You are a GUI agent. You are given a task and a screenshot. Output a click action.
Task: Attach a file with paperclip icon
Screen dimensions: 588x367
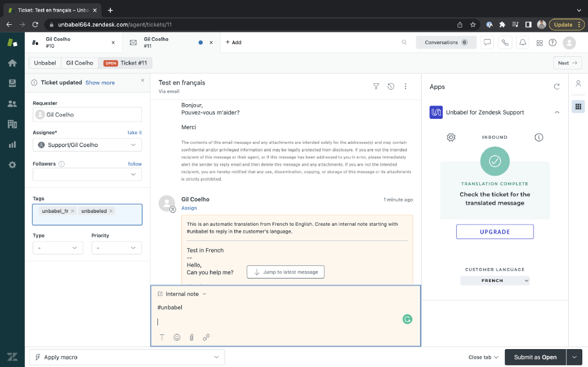[x=191, y=338]
